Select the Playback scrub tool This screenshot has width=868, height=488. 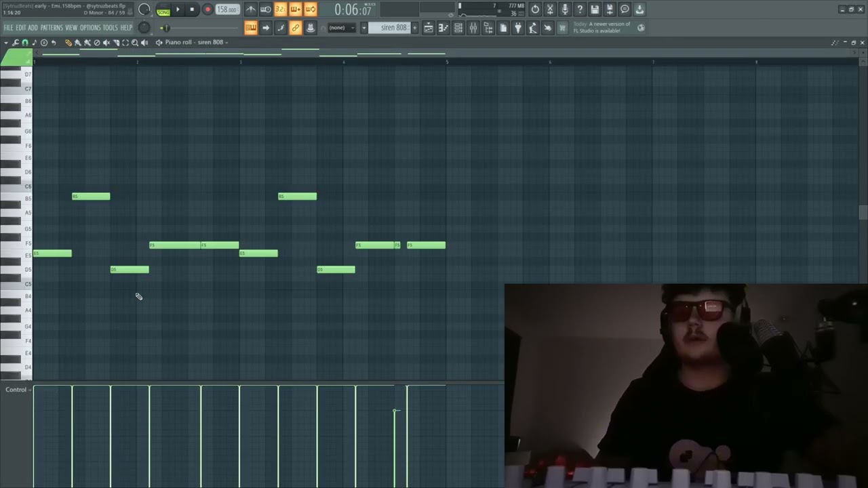[144, 42]
